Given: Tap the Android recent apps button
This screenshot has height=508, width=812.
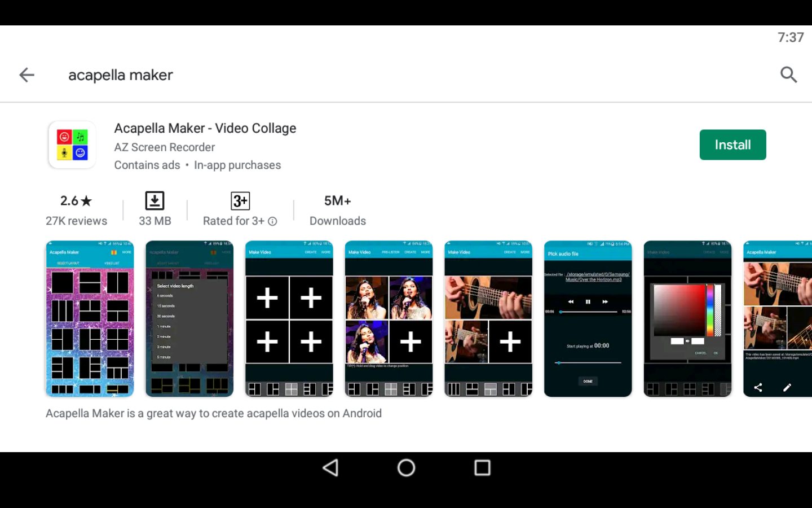Looking at the screenshot, I should (x=482, y=467).
